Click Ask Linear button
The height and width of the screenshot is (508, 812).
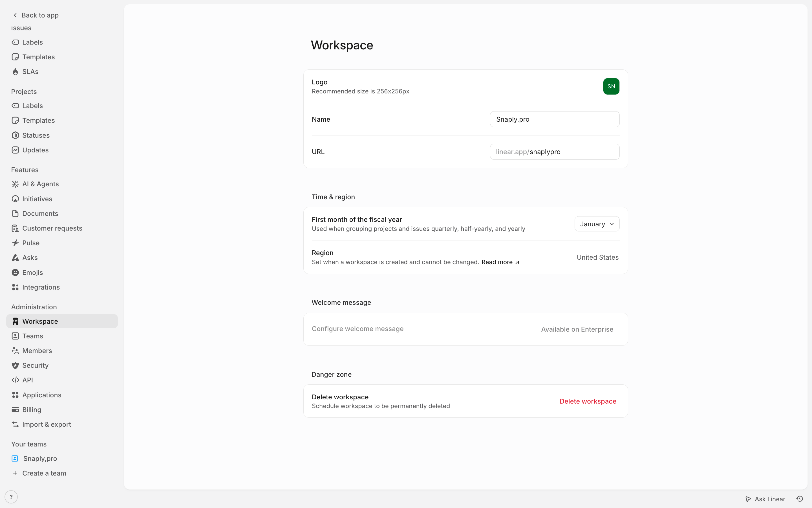(765, 499)
